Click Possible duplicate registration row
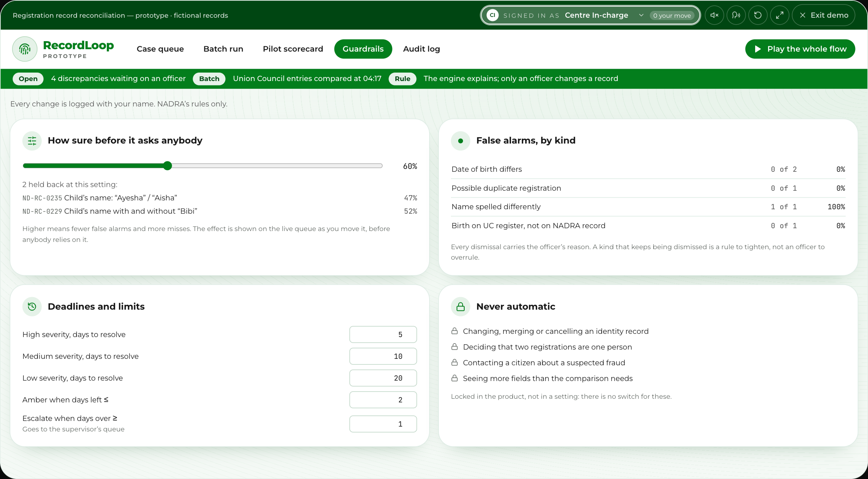This screenshot has width=868, height=479. (648, 188)
